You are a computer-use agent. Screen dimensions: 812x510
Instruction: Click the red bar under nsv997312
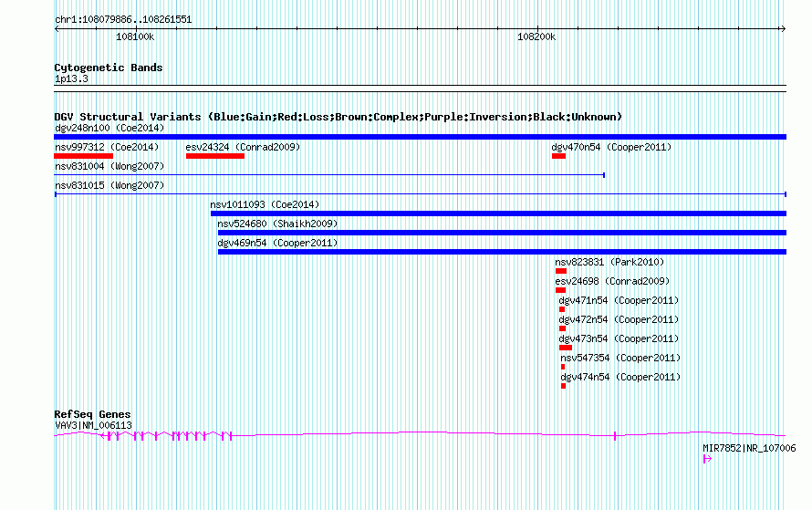83,156
